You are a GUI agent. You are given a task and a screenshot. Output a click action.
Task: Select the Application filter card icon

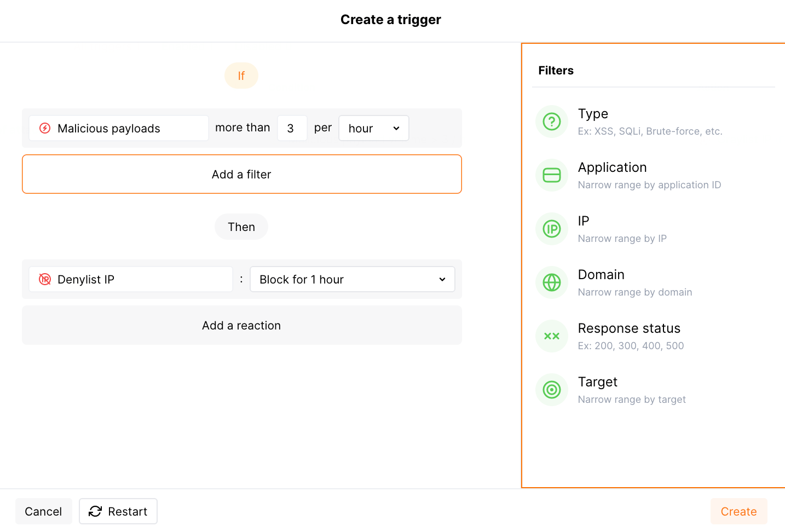(551, 175)
